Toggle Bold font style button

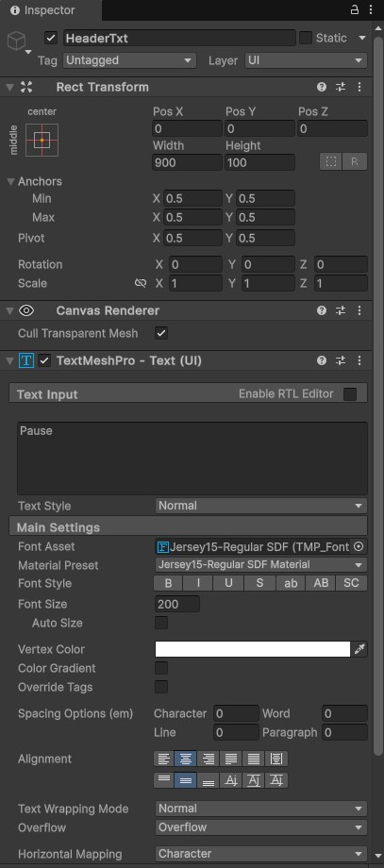[x=168, y=583]
